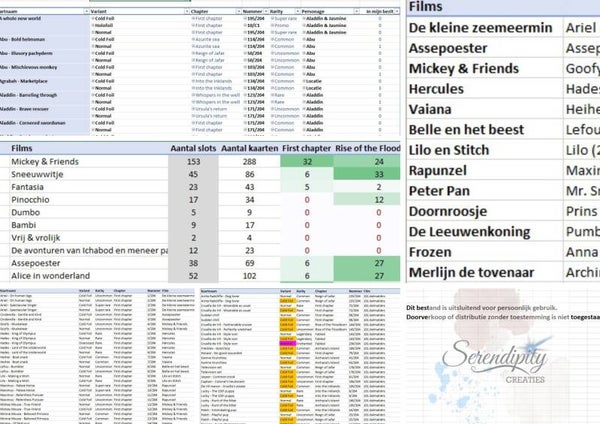Select the 'Abu - Bold helmsman' row label
This screenshot has width=600, height=424.
(23, 39)
